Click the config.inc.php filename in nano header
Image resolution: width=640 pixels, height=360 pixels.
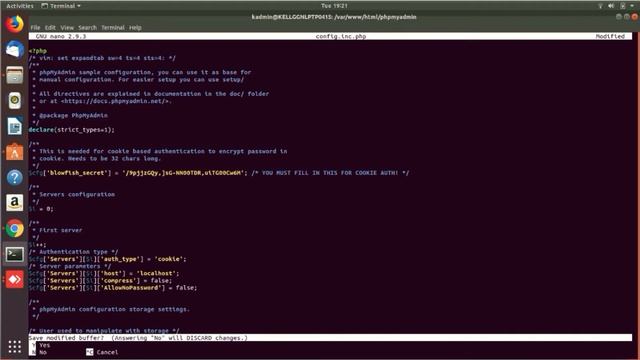(341, 36)
